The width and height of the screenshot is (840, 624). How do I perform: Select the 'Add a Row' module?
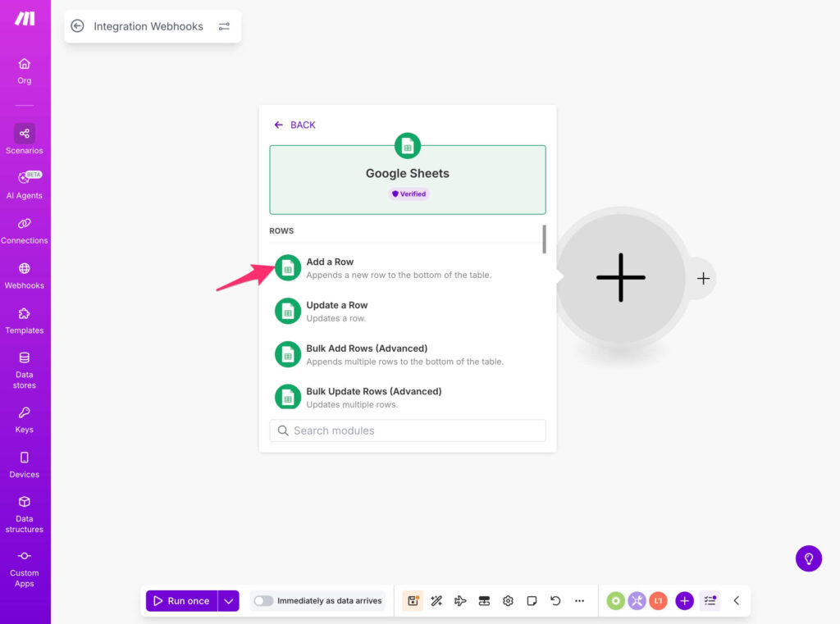(x=330, y=267)
